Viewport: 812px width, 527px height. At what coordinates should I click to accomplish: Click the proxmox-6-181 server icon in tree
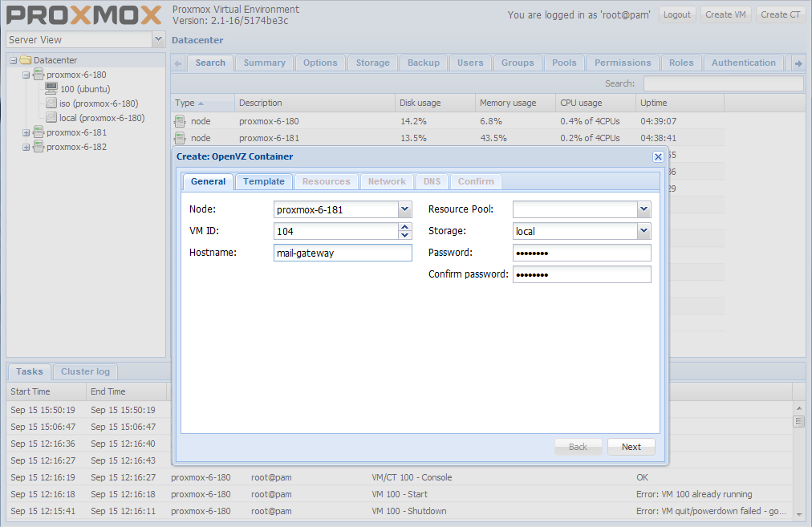point(39,132)
